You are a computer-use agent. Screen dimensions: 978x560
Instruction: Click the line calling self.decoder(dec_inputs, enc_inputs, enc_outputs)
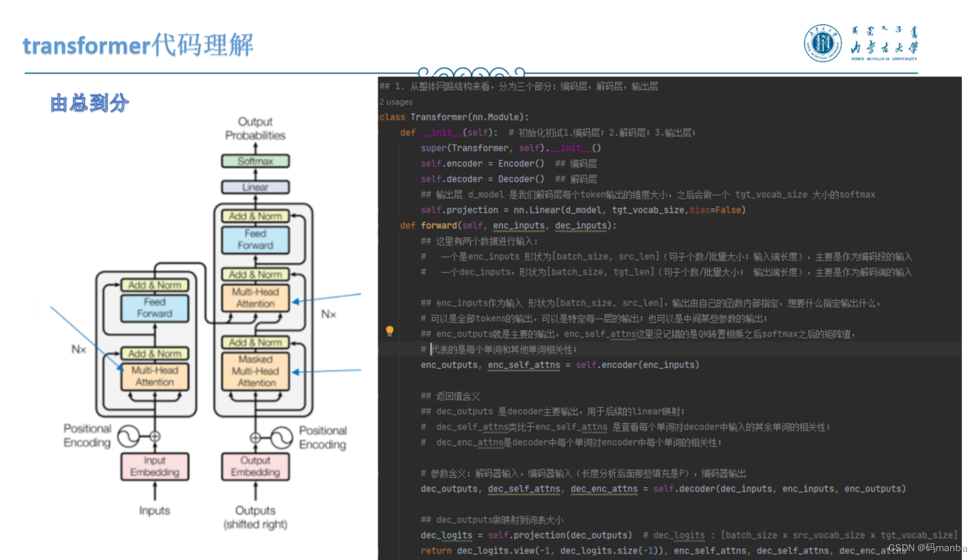(x=663, y=489)
